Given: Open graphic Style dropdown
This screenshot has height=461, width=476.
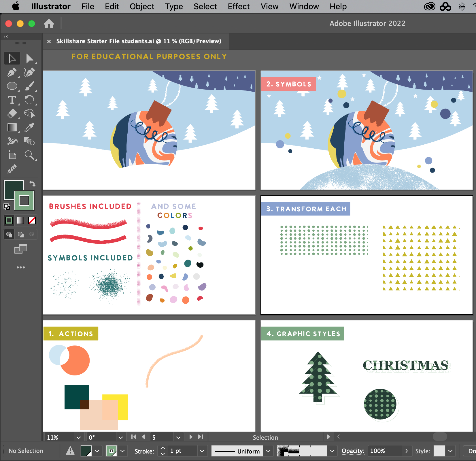Looking at the screenshot, I should (450, 451).
